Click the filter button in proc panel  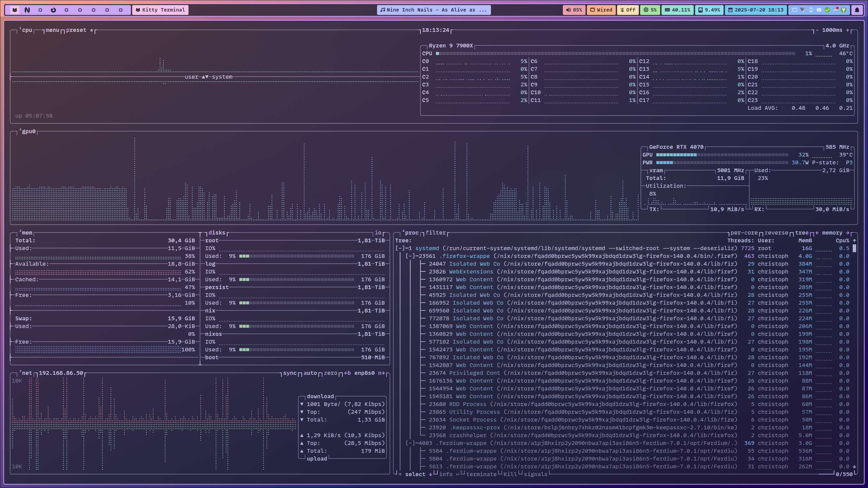click(435, 233)
